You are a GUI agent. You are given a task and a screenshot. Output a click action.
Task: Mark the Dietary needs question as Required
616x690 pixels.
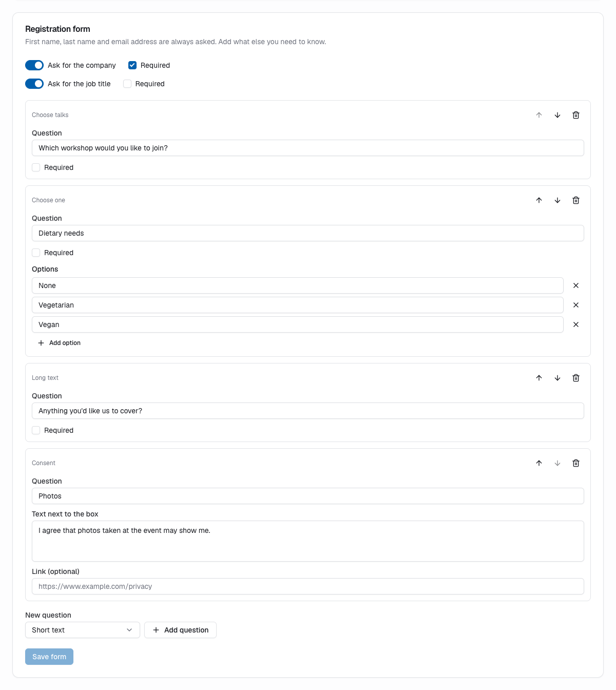pyautogui.click(x=36, y=253)
